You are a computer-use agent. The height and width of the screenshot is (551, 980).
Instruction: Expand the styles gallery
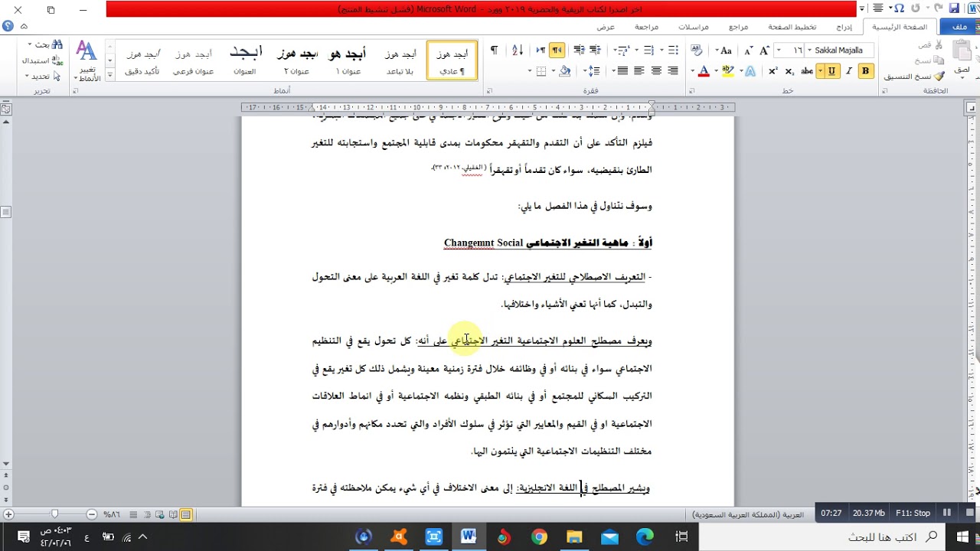(x=109, y=74)
